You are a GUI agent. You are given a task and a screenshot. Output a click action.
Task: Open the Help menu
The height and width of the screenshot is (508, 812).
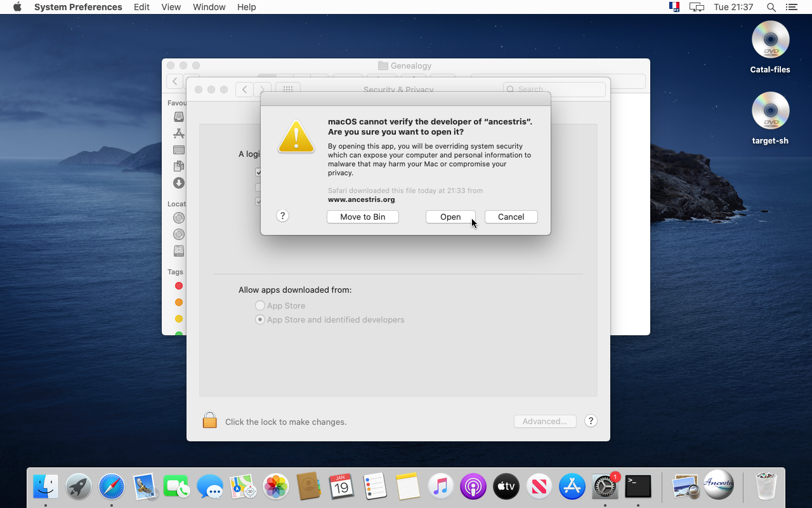coord(246,7)
